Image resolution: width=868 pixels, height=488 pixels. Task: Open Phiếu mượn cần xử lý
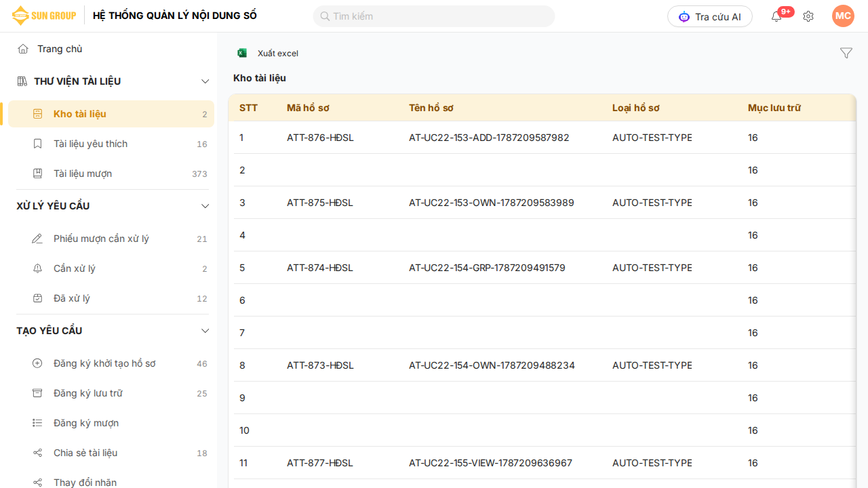coord(111,239)
